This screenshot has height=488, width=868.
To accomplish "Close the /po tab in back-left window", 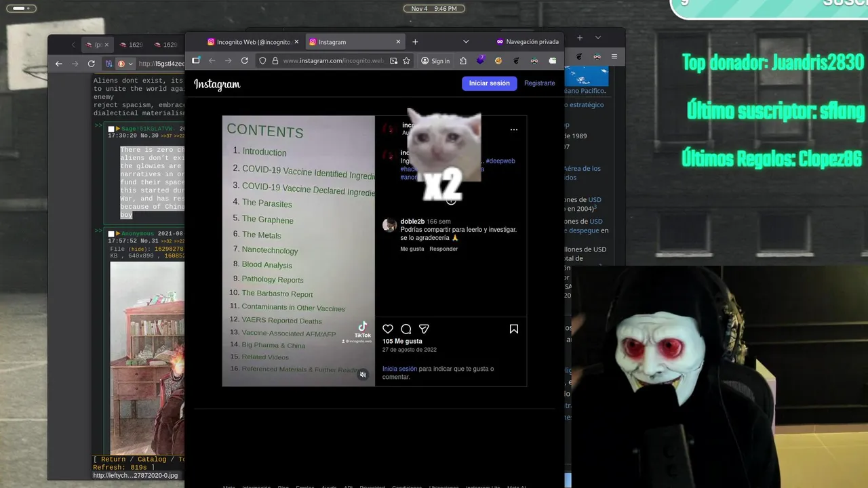I will tap(107, 45).
